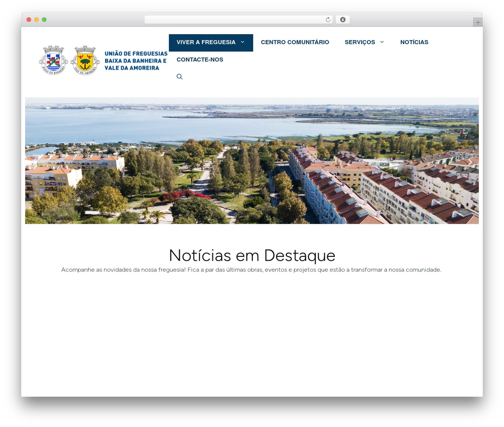Select the Viver a Freguesia menu label
The width and height of the screenshot is (504, 427).
[206, 43]
